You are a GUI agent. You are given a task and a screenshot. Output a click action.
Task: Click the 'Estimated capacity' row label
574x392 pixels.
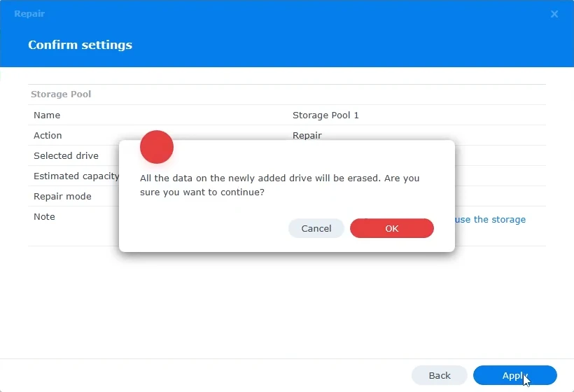click(76, 176)
